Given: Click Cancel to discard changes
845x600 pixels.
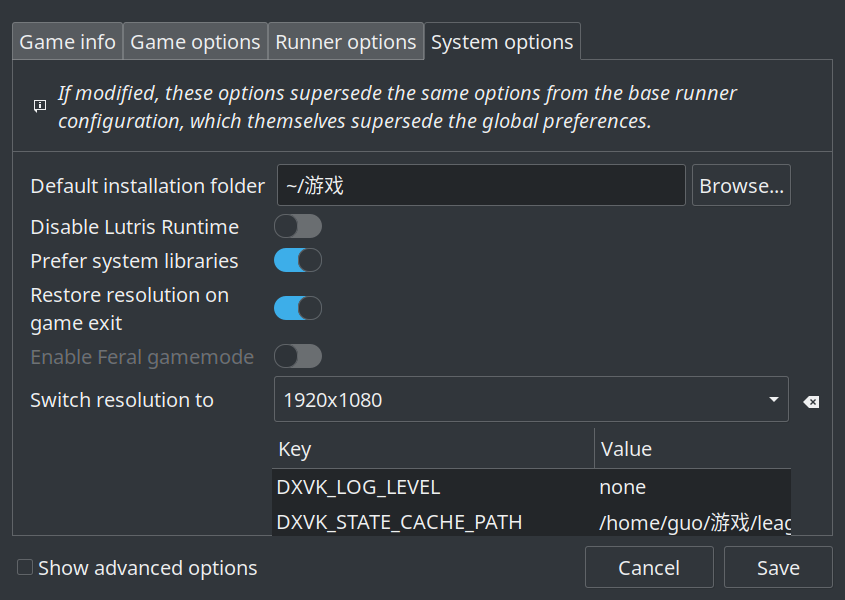Looking at the screenshot, I should click(649, 567).
